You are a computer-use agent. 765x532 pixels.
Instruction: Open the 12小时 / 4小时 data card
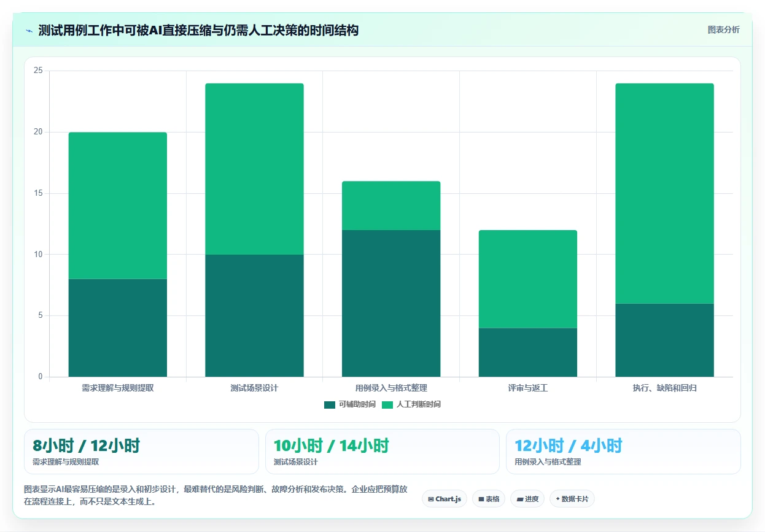pos(623,452)
